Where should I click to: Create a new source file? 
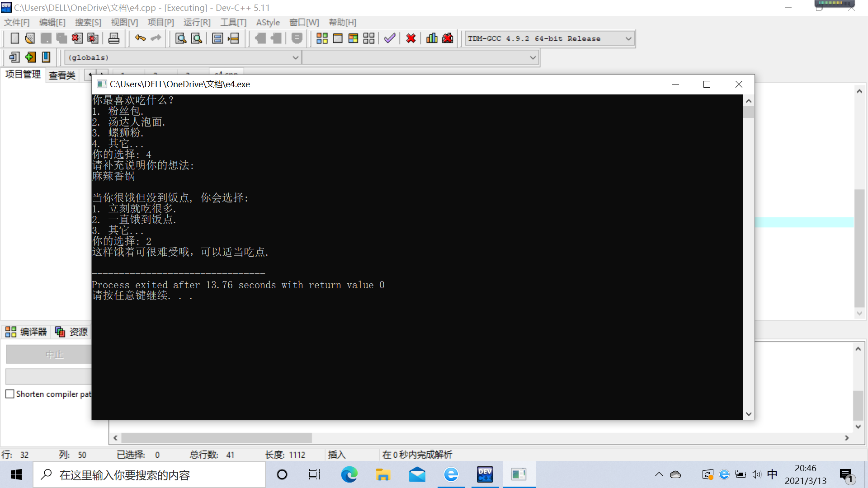coord(14,38)
